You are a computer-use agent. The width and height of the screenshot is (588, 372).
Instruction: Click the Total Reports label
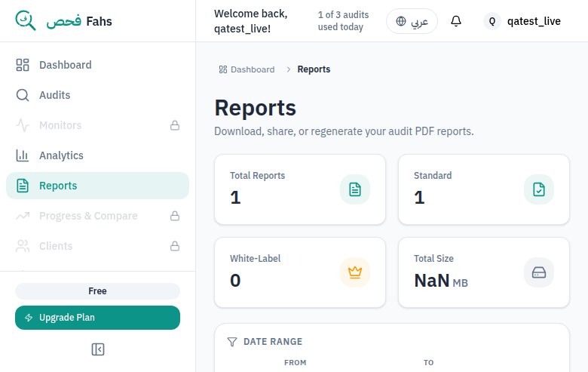pyautogui.click(x=257, y=176)
